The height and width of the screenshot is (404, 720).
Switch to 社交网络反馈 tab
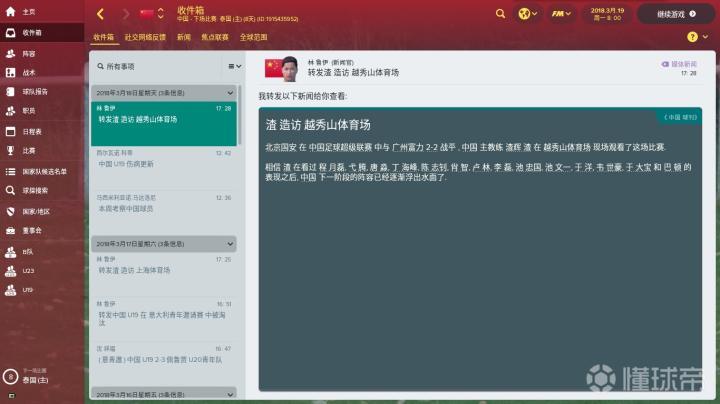pyautogui.click(x=145, y=37)
